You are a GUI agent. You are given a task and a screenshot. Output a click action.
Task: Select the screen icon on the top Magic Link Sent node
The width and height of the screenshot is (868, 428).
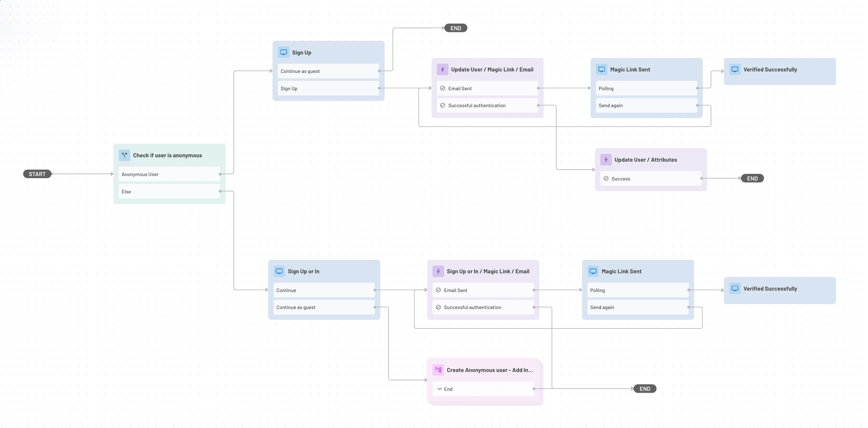pyautogui.click(x=601, y=69)
